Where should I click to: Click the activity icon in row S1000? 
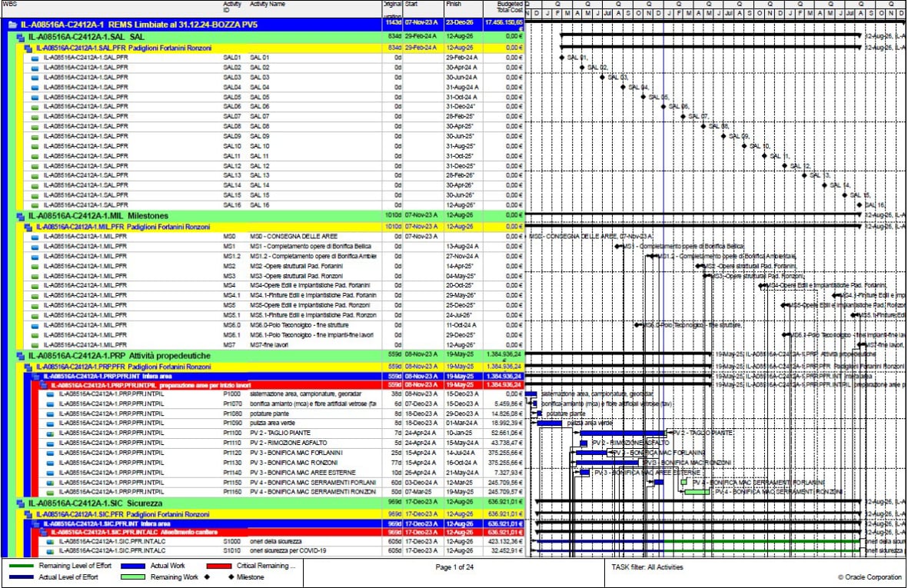[x=51, y=543]
